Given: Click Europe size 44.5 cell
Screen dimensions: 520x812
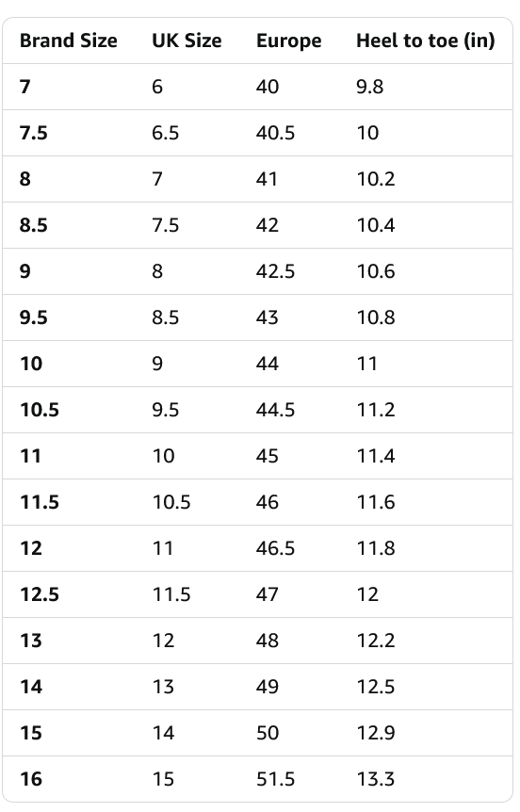Looking at the screenshot, I should click(x=275, y=410).
